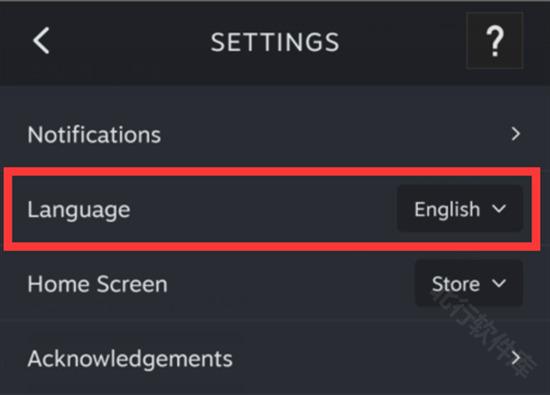Click the down arrow next to English
The height and width of the screenshot is (395, 550).
(x=499, y=209)
